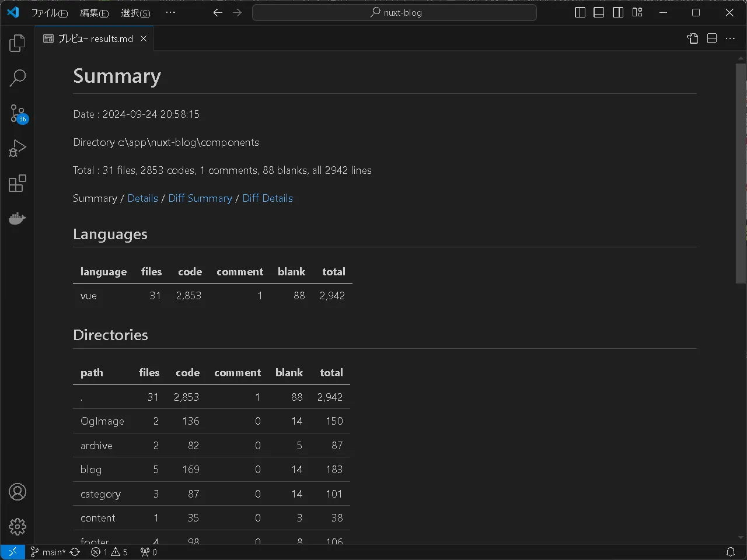
Task: Open Run and Debug view
Action: 18,148
